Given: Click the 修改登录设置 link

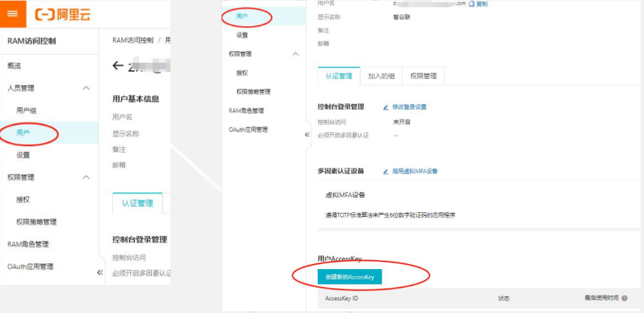Looking at the screenshot, I should coord(409,107).
